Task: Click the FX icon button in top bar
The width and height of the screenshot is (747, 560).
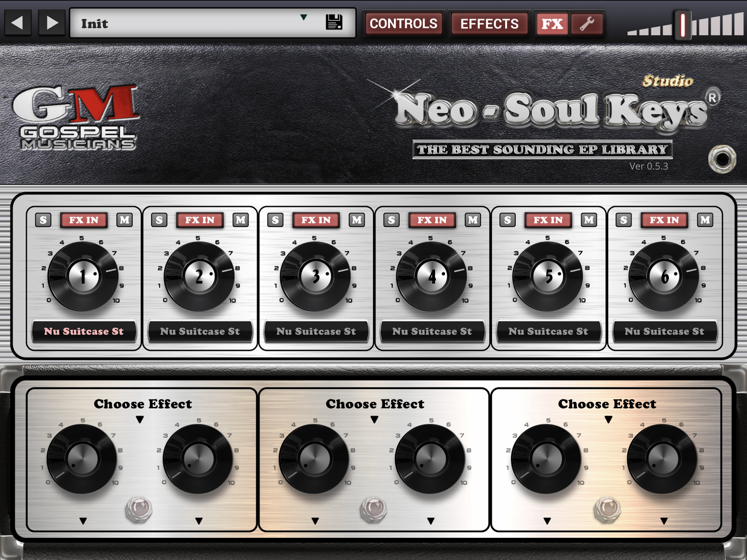Action: [x=552, y=24]
